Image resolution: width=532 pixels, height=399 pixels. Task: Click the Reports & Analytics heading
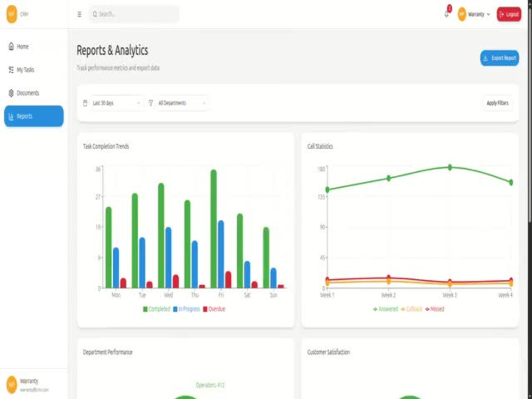tap(112, 50)
